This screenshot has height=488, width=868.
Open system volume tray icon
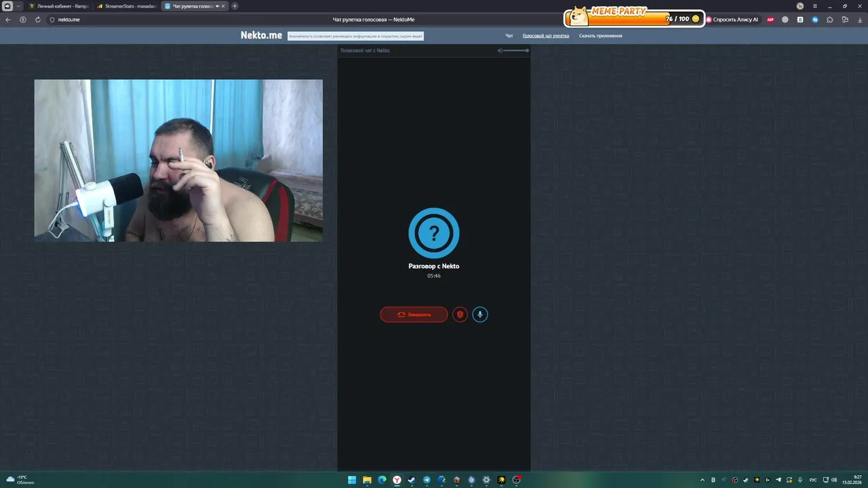[833, 480]
